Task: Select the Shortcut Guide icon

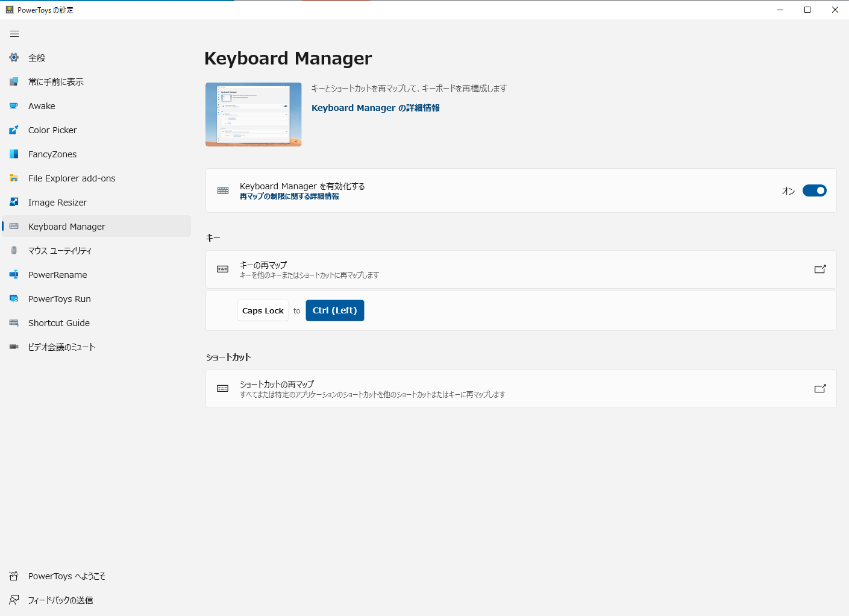Action: click(x=13, y=322)
